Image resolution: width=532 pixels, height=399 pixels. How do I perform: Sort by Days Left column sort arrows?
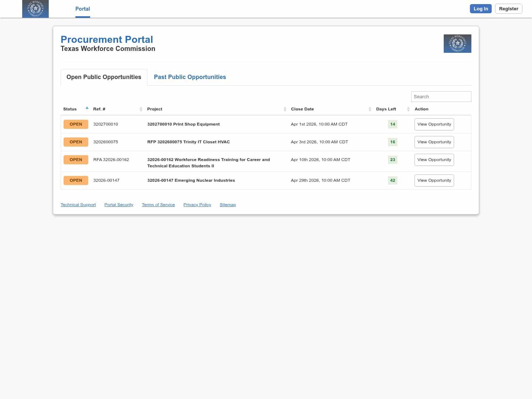408,109
